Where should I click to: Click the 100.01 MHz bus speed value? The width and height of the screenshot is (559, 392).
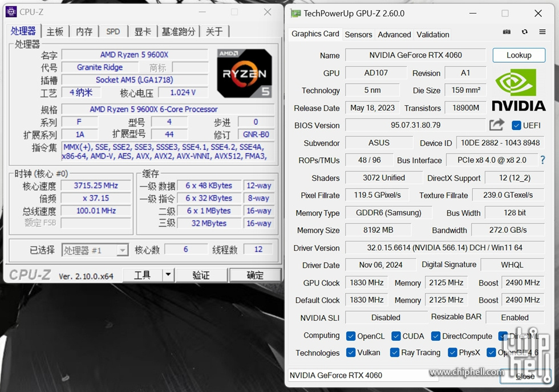96,211
